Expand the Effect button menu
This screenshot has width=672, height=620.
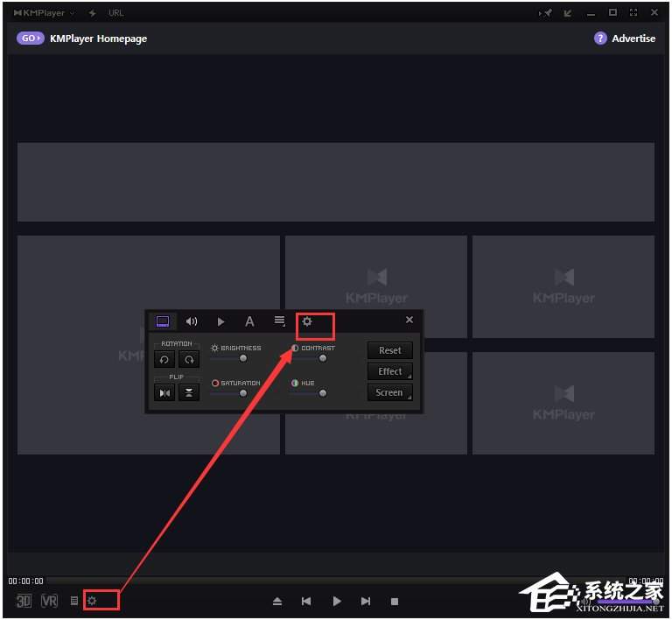[x=390, y=371]
